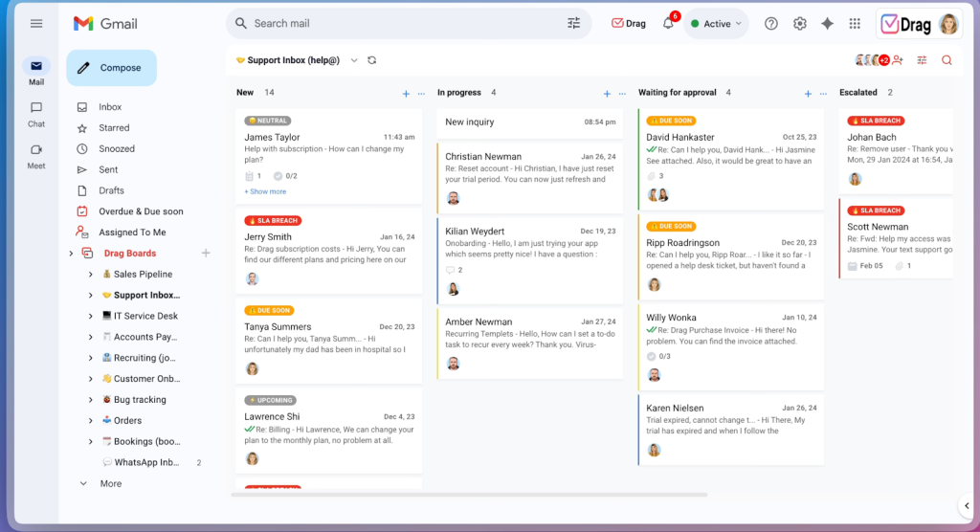Open the Gmail main menu hamburger icon
This screenshot has width=980, height=532.
point(36,24)
